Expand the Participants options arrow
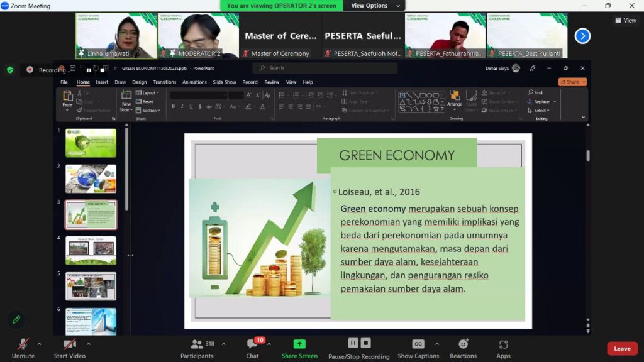The image size is (644, 362). point(224,344)
